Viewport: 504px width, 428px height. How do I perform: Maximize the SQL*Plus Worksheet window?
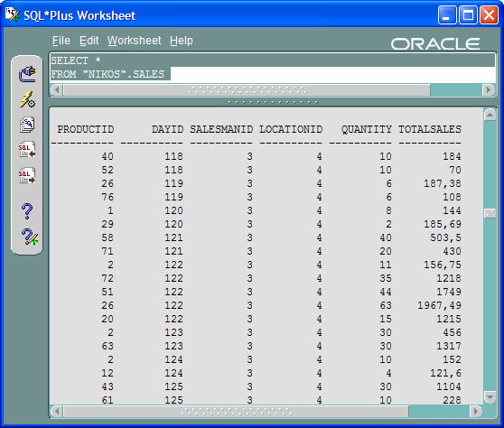(468, 14)
